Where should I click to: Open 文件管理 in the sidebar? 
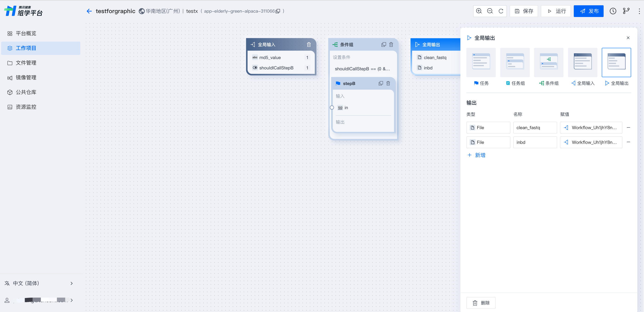pos(26,63)
